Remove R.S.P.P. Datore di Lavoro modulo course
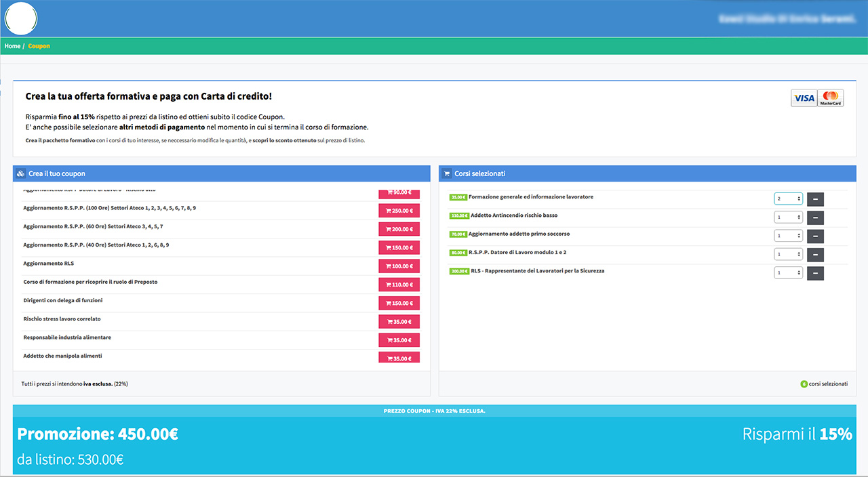This screenshot has width=868, height=477. tap(815, 255)
